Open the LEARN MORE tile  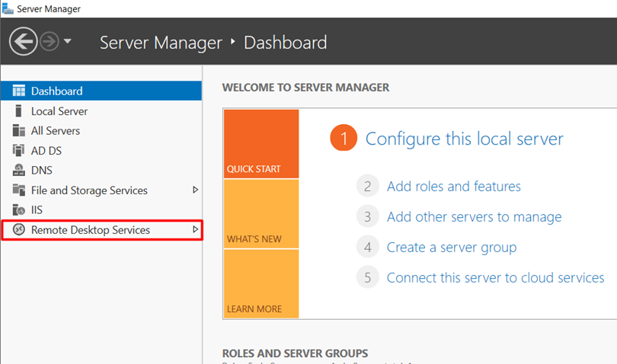(261, 284)
